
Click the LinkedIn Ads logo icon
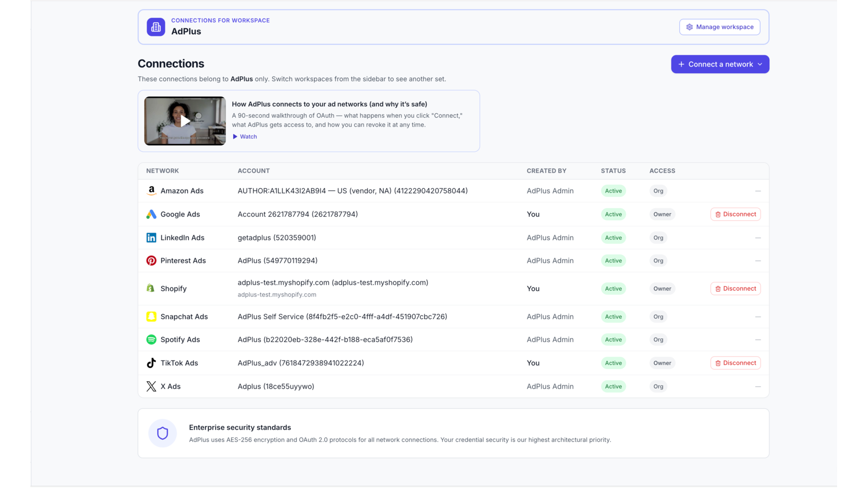point(151,237)
